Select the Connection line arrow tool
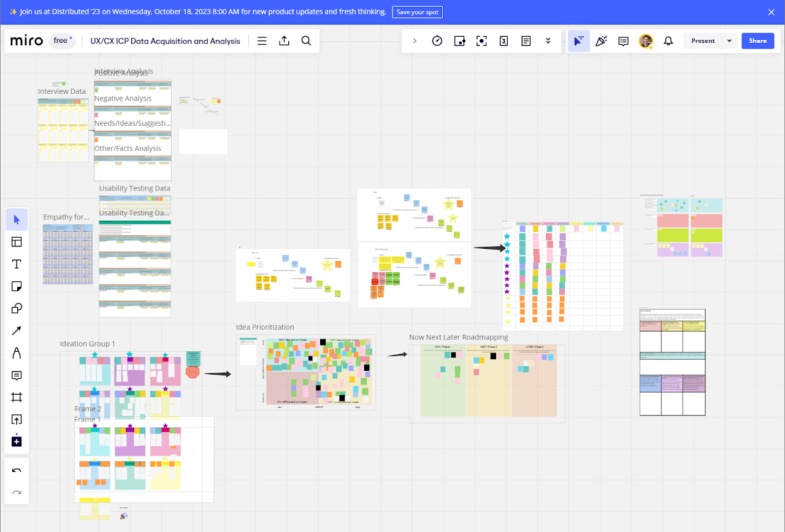This screenshot has width=785, height=532. [x=17, y=331]
